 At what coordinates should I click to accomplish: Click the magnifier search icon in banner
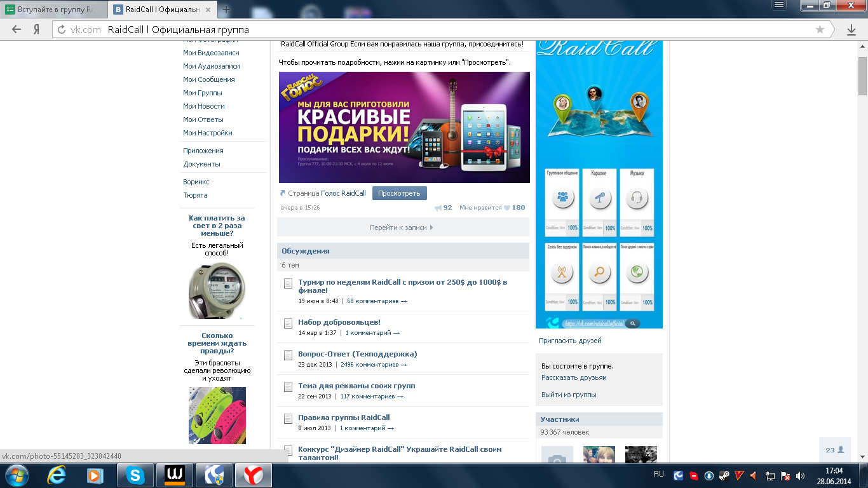click(599, 273)
